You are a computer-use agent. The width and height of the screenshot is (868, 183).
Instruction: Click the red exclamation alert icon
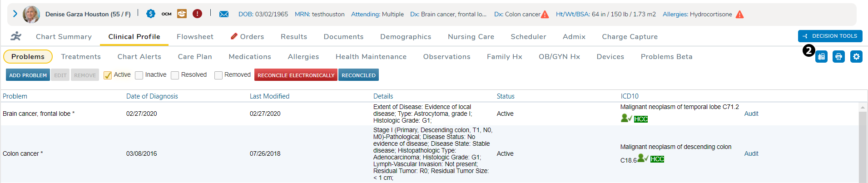click(x=197, y=14)
